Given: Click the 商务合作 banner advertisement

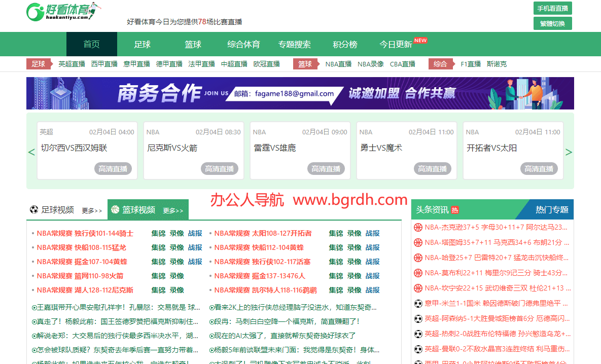Looking at the screenshot, I should (x=300, y=93).
